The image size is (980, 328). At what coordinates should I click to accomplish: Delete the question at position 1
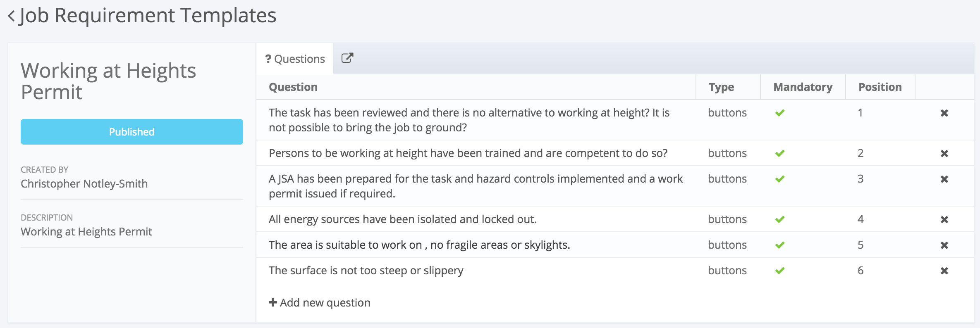pos(944,113)
